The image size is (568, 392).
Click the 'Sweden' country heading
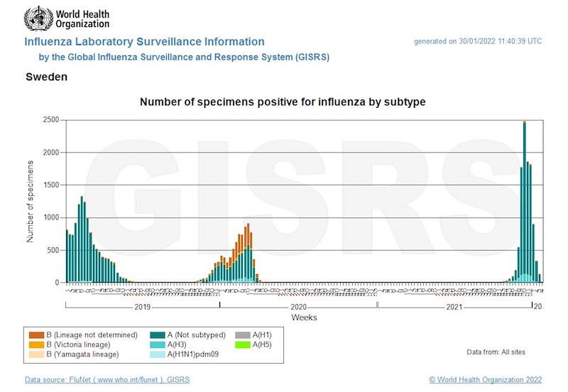46,77
